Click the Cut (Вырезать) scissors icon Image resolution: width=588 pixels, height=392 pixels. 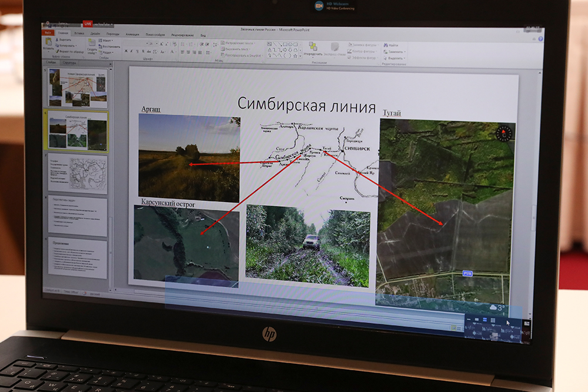pyautogui.click(x=57, y=39)
